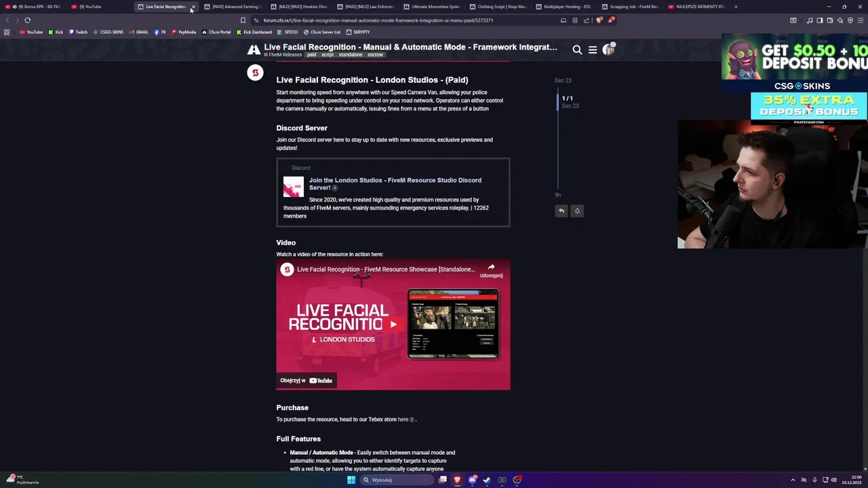
Task: Open the apps grid icon in bookmarks bar
Action: (x=7, y=32)
